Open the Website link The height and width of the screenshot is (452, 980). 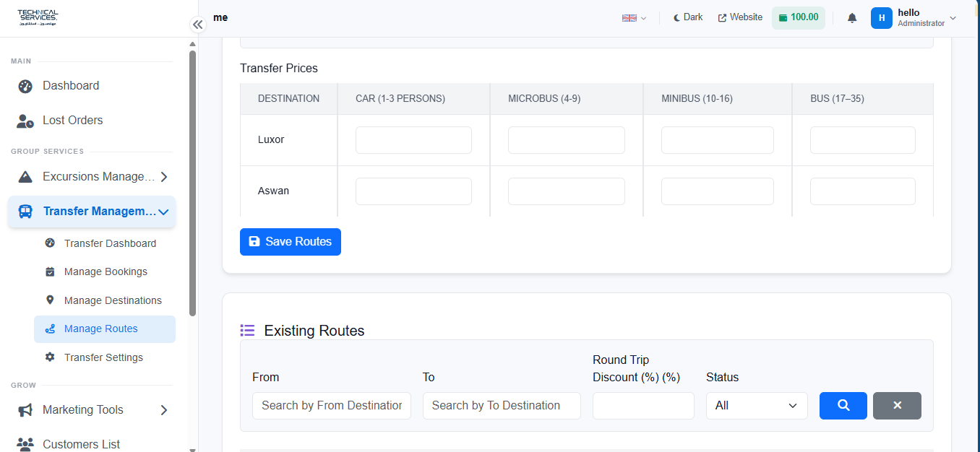coord(740,17)
